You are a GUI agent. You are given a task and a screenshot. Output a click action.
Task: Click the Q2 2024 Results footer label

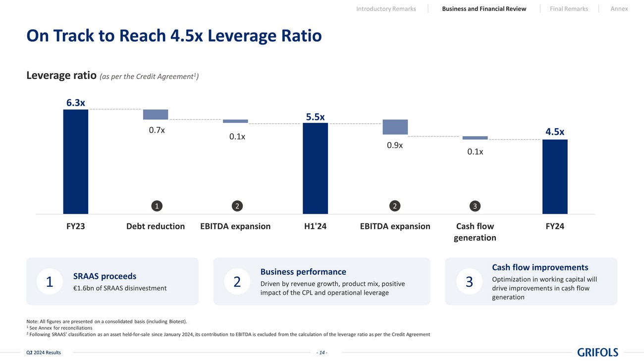pyautogui.click(x=44, y=353)
